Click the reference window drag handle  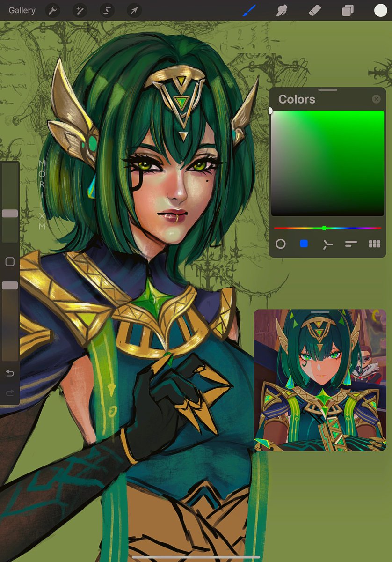click(320, 312)
